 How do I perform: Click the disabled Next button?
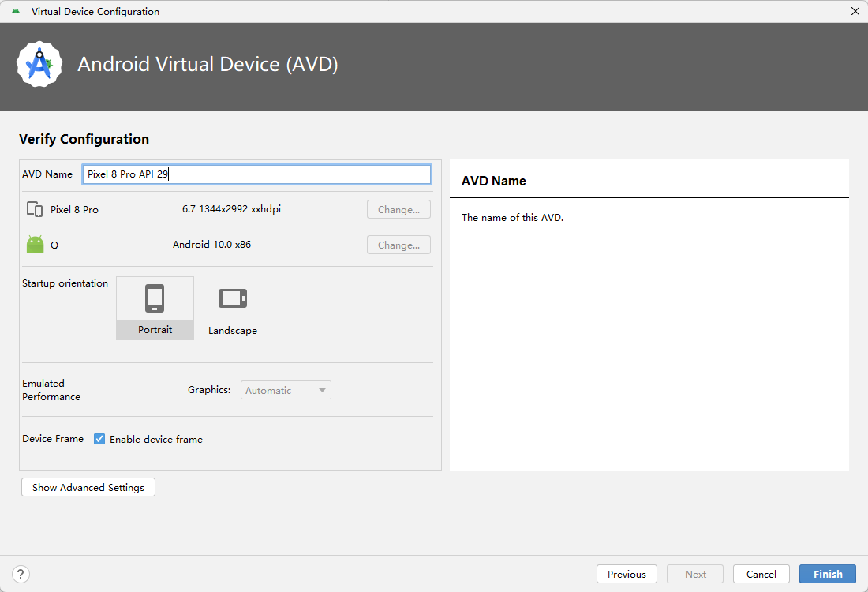(695, 575)
